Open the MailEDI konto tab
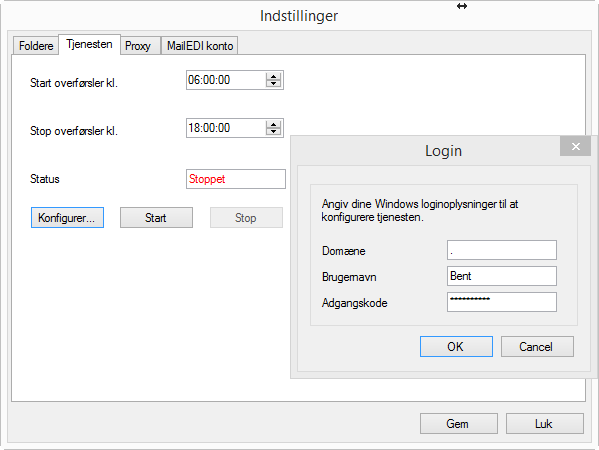The image size is (599, 450). 200,46
